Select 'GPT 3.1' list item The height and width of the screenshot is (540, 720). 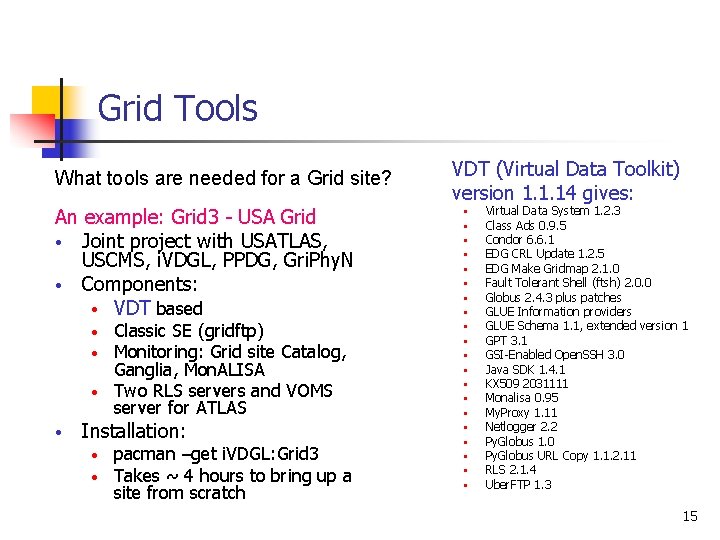tap(506, 341)
